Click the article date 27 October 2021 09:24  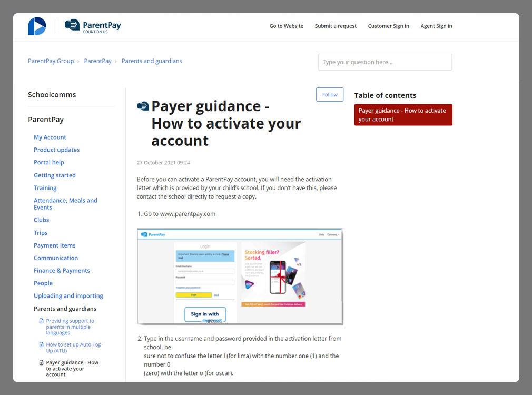[163, 163]
